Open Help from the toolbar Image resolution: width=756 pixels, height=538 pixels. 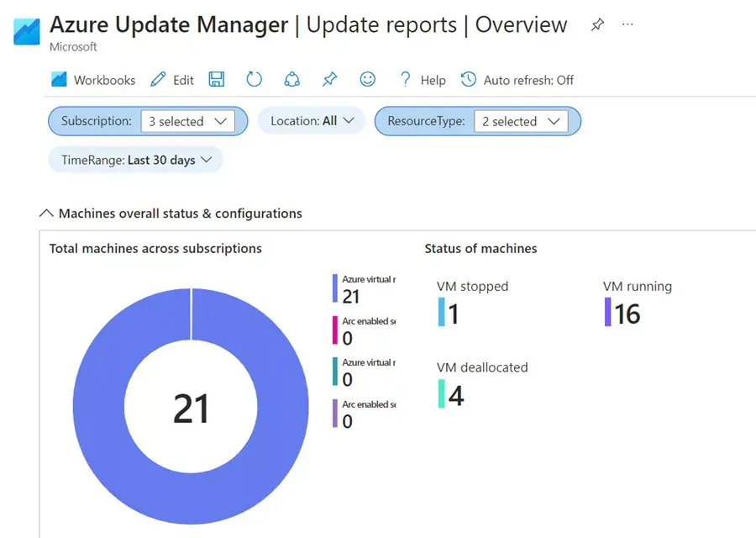423,80
